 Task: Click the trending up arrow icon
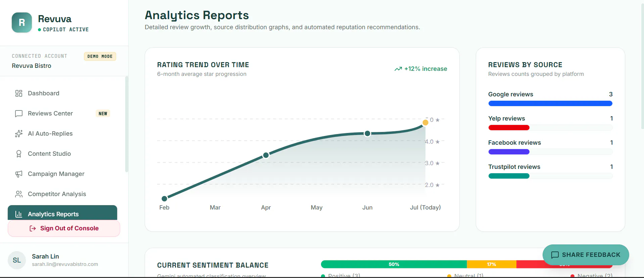pyautogui.click(x=398, y=69)
